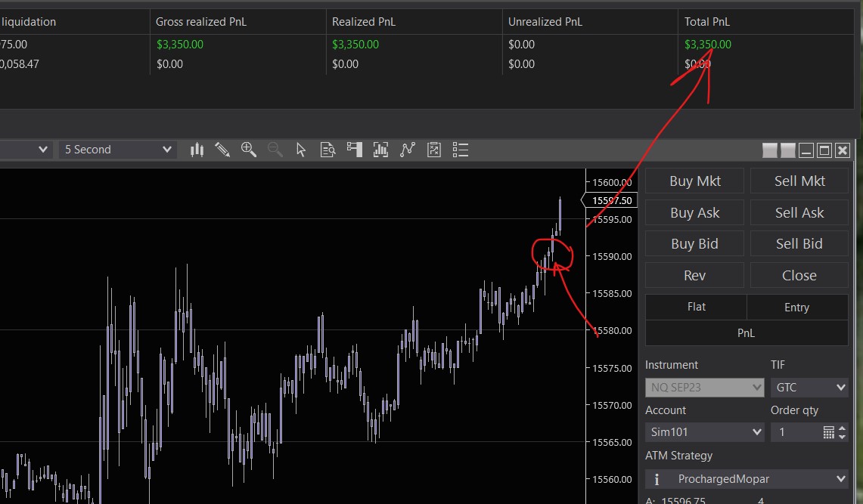Close the chart window
863x504 pixels.
coord(843,150)
